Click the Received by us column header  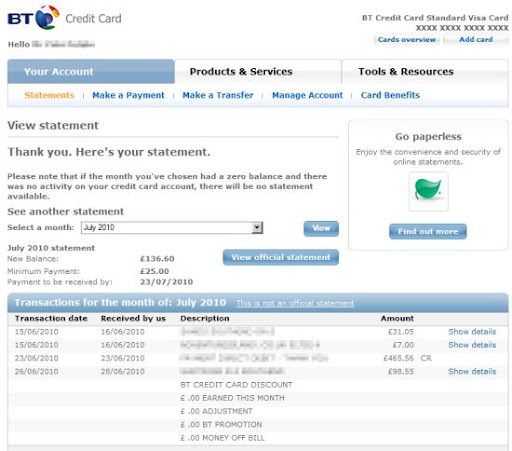133,318
